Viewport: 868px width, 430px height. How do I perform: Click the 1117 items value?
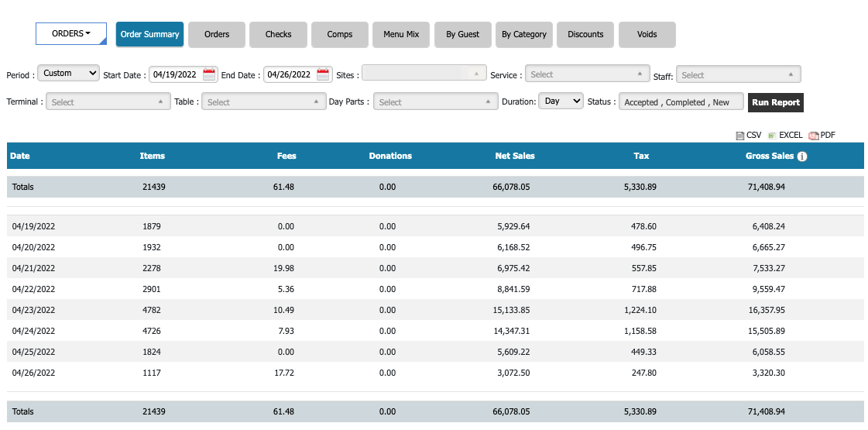(151, 373)
